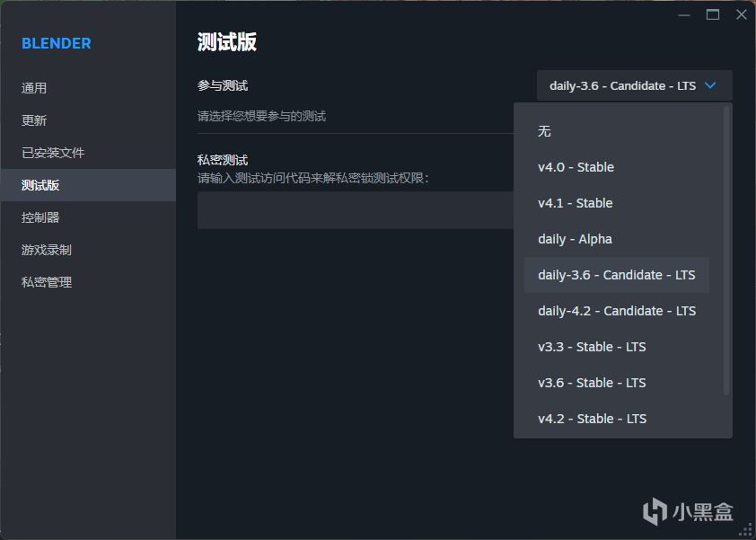Viewport: 756px width, 540px height.
Task: Select v4.1 - Stable beta
Action: [x=576, y=203]
